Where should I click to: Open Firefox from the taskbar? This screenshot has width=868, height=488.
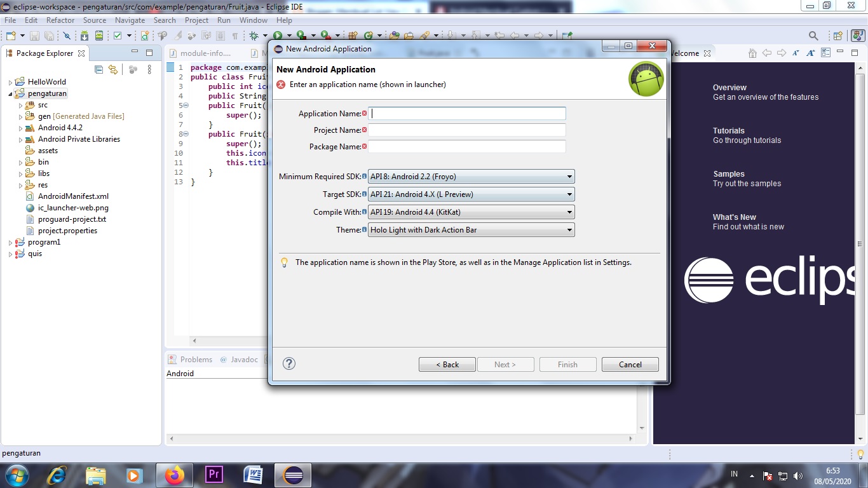[174, 475]
